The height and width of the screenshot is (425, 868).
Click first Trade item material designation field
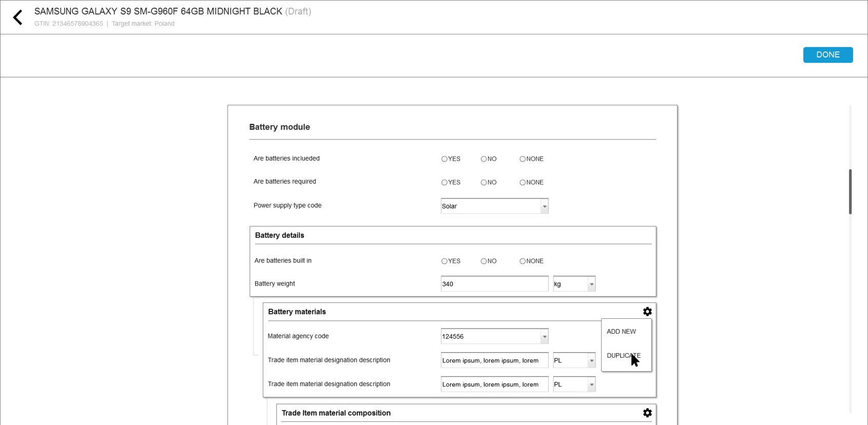[494, 360]
